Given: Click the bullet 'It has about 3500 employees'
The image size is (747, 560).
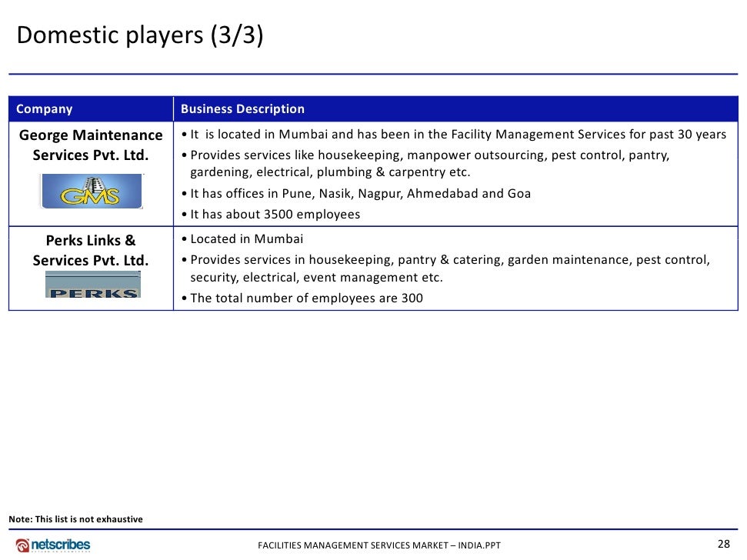Looking at the screenshot, I should (x=271, y=215).
